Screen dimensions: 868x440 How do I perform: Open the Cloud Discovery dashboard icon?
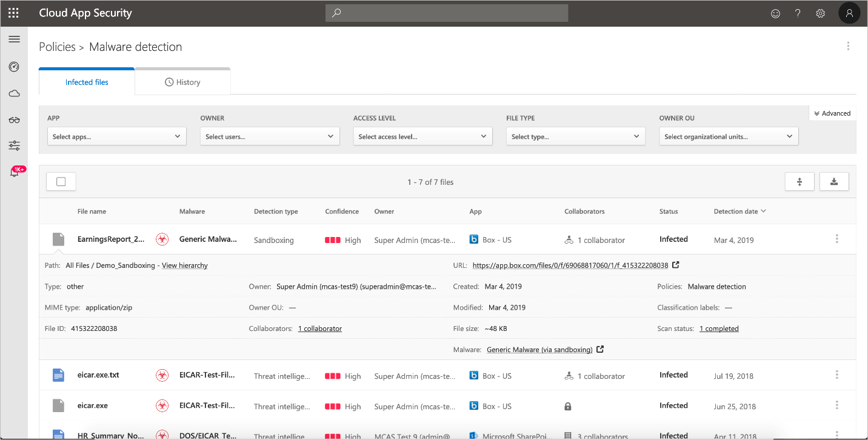14,93
